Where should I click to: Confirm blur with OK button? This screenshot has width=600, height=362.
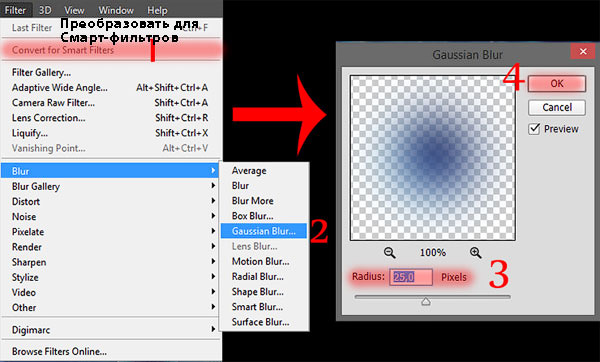click(557, 84)
